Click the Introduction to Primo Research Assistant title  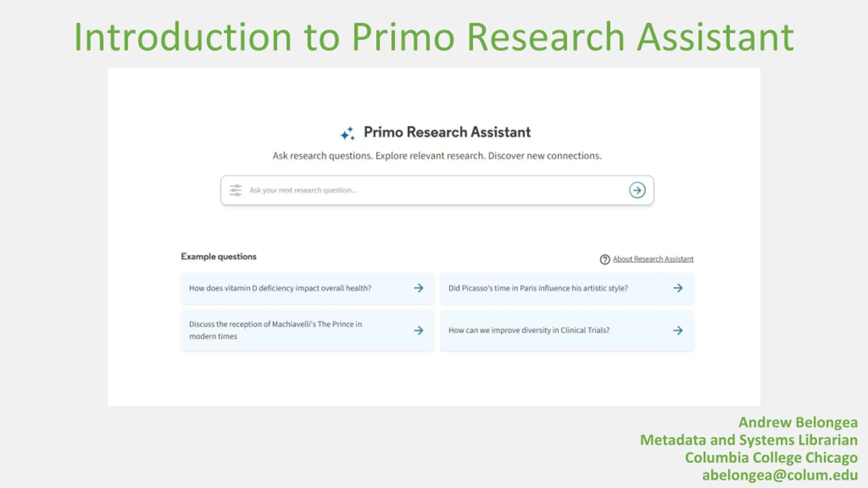pyautogui.click(x=434, y=37)
